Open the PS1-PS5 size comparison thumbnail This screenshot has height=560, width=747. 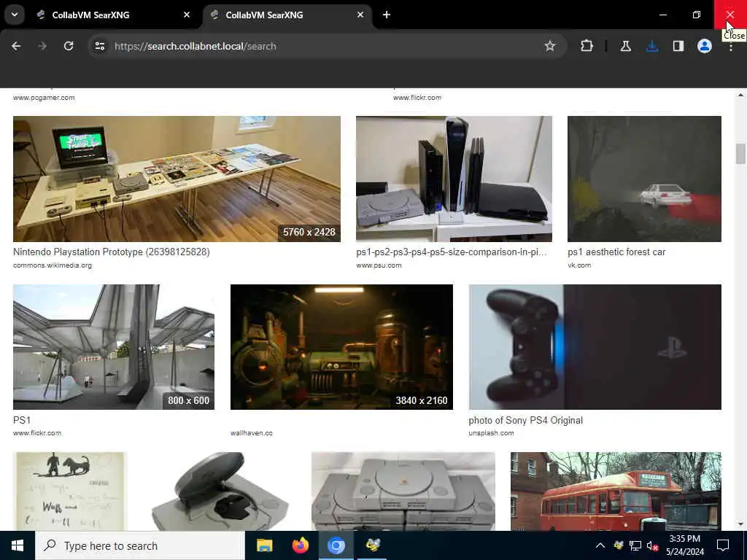click(454, 179)
